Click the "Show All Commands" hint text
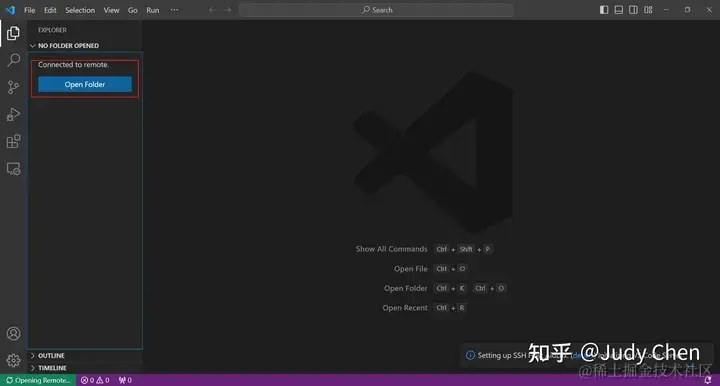 [391, 249]
